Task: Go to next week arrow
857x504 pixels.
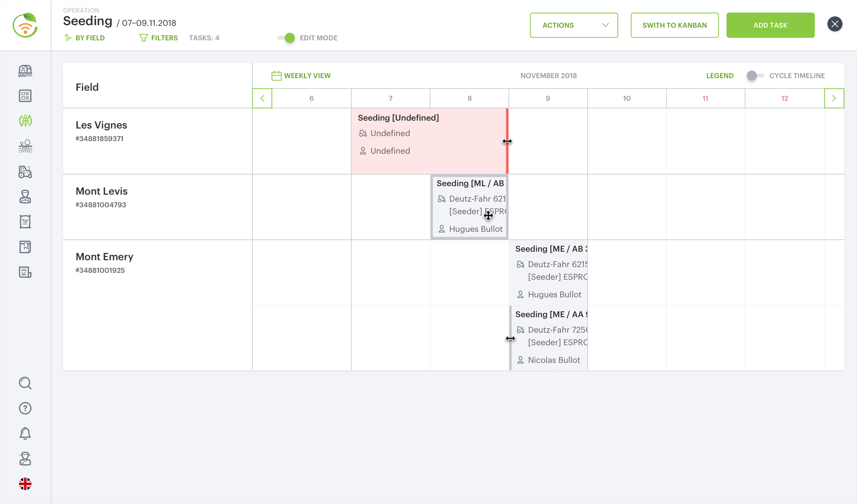Action: [834, 99]
